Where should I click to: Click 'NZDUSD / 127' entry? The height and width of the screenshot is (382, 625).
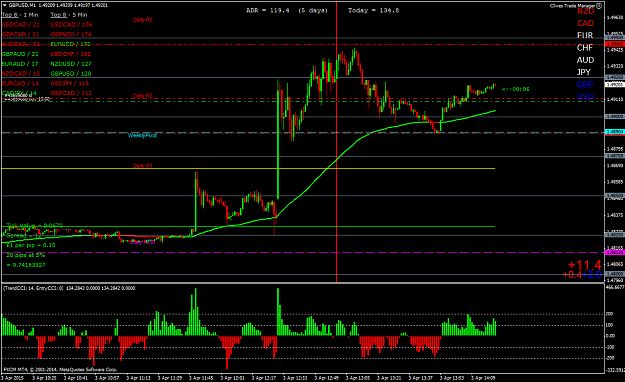tap(71, 64)
